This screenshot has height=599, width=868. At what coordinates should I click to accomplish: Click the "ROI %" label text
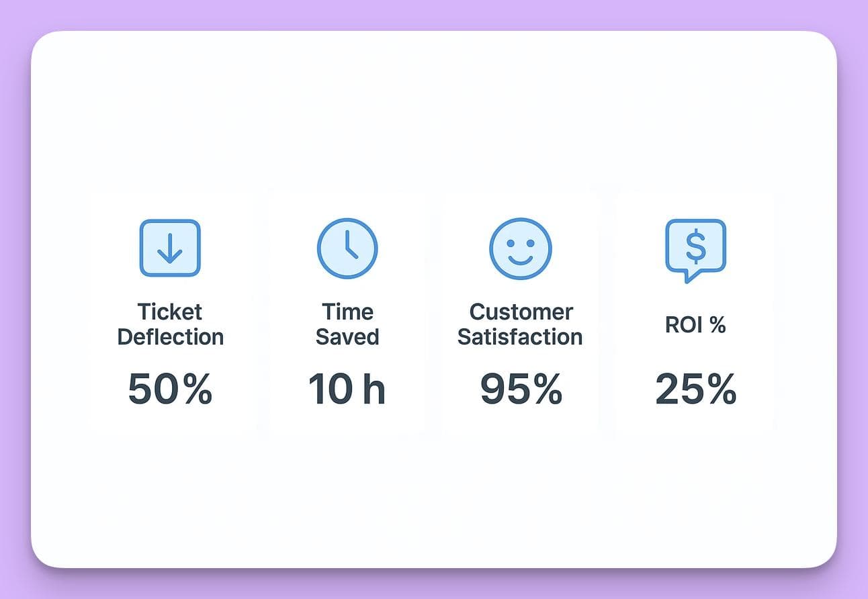click(x=695, y=325)
